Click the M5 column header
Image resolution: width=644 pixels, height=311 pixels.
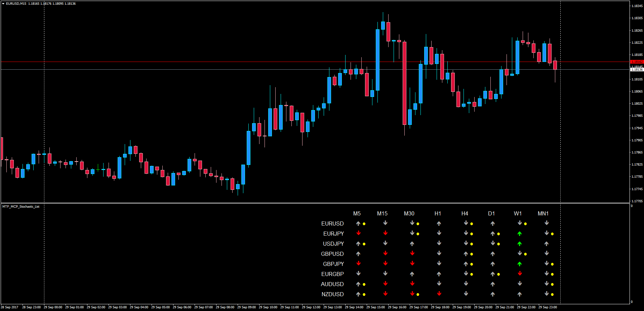(357, 213)
